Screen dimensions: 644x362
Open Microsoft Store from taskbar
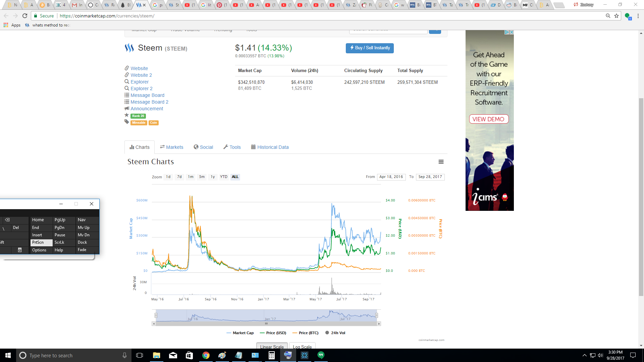189,355
